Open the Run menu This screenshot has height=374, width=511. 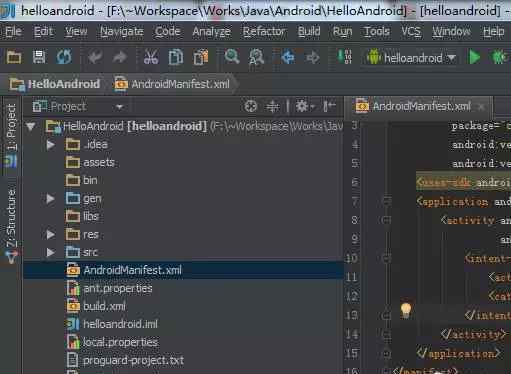342,32
